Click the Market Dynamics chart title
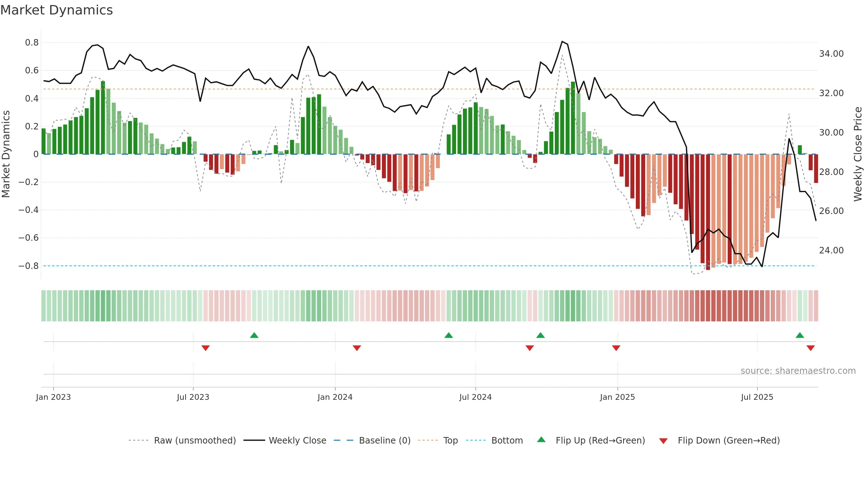 (56, 10)
